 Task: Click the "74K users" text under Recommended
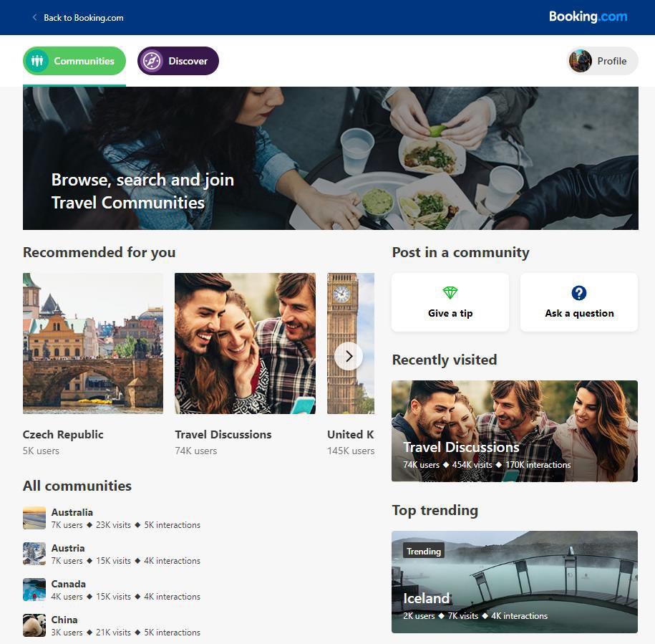click(x=196, y=451)
